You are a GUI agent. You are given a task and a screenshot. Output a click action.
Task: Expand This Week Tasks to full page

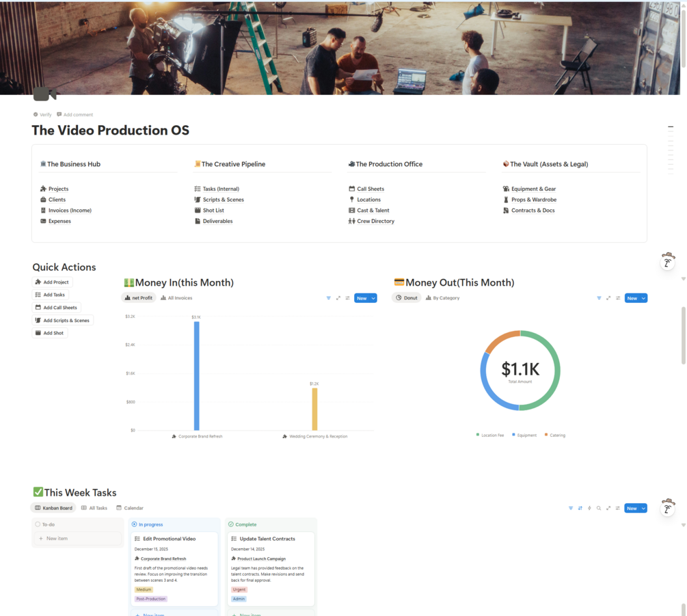(608, 508)
